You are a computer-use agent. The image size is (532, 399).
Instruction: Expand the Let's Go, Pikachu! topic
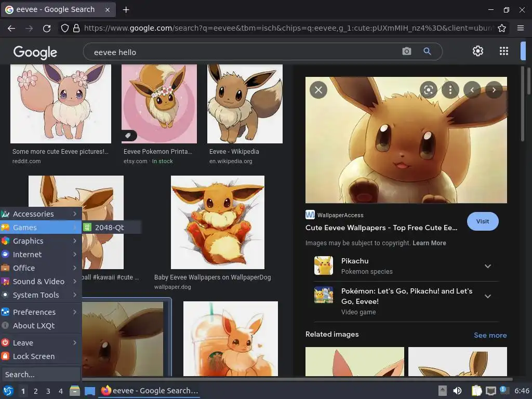(x=488, y=296)
